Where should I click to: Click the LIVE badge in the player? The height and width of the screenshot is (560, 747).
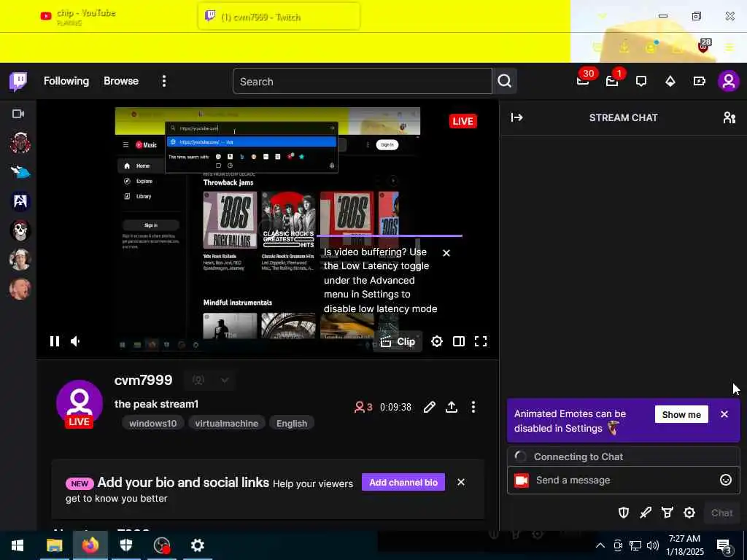click(462, 121)
